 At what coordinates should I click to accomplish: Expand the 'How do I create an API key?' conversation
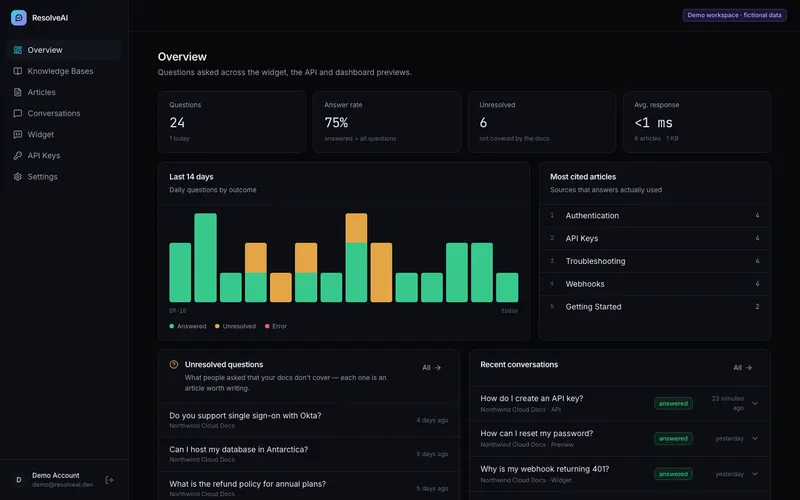(x=755, y=403)
